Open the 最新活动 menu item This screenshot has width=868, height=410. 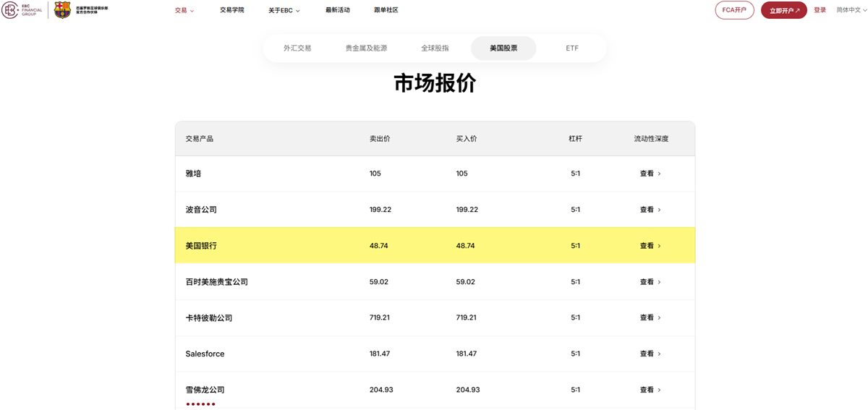[338, 10]
